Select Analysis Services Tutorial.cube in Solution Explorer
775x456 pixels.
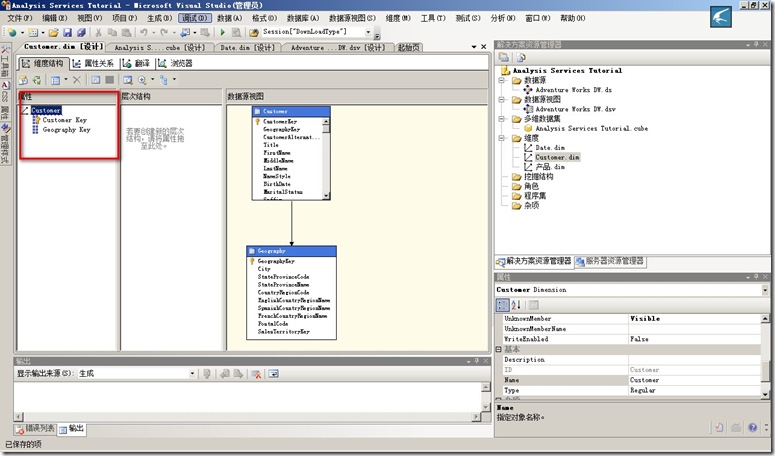pos(592,128)
